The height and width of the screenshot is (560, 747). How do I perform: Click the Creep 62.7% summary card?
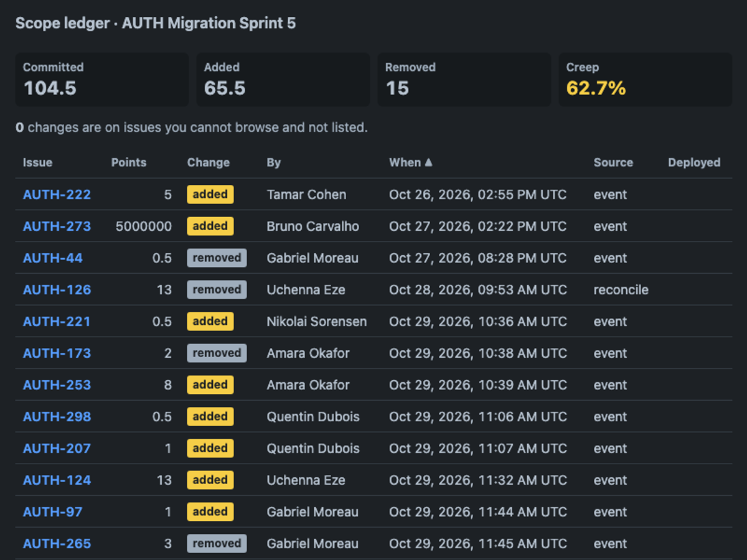(646, 80)
